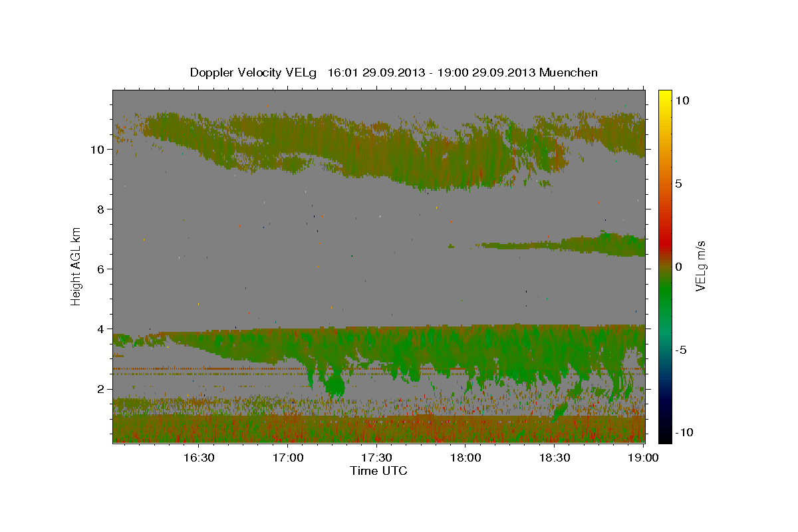
Task: Click the height axis label 10
Action: click(x=96, y=150)
